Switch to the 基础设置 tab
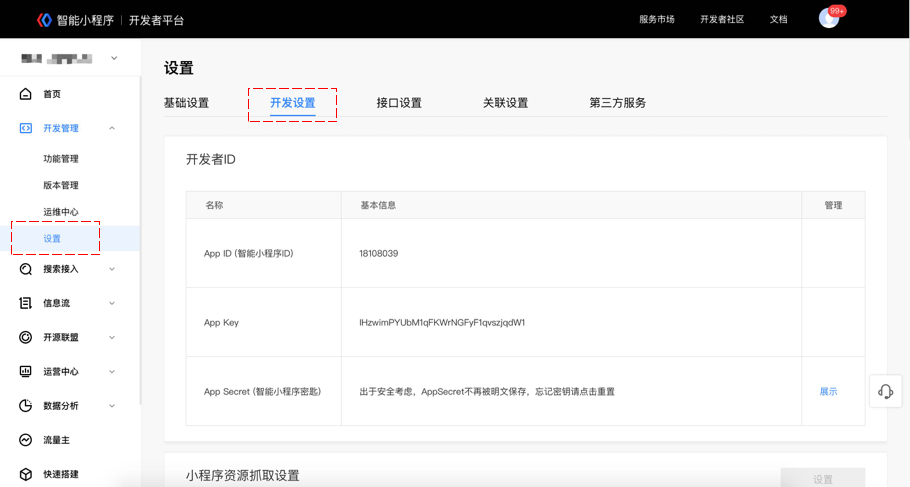This screenshot has height=487, width=910. click(186, 103)
